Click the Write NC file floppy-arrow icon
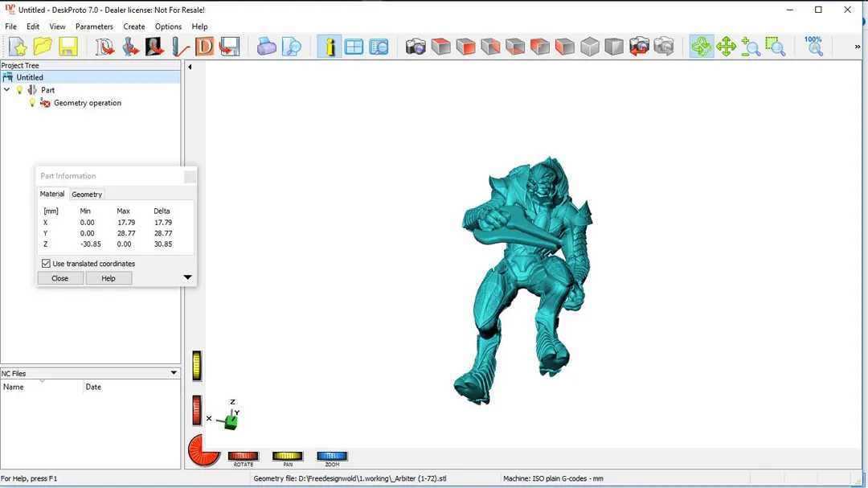 [x=229, y=47]
